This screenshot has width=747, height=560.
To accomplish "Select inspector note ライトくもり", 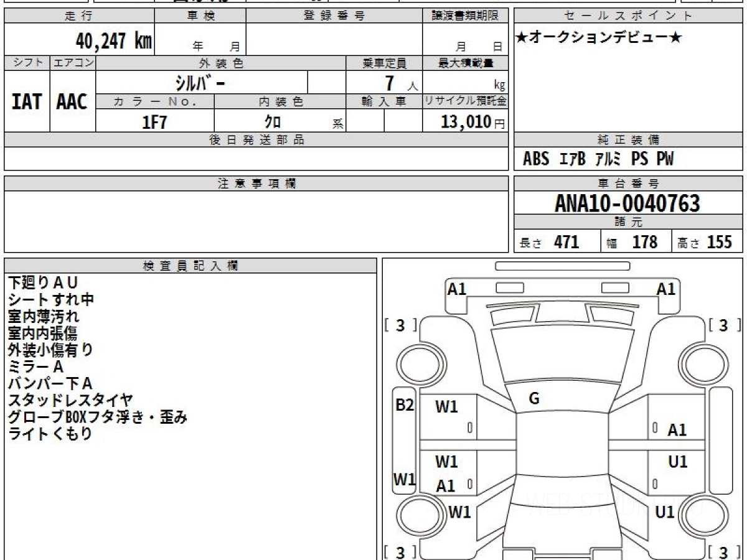I will pos(50,434).
